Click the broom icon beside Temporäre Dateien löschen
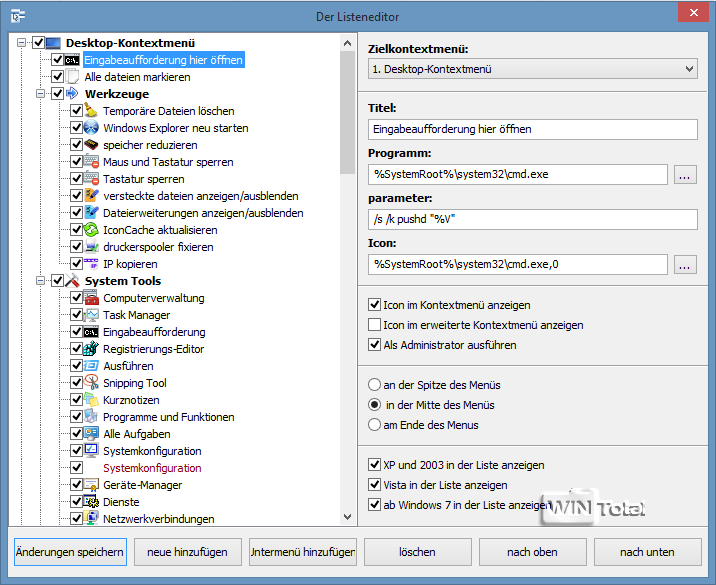Screen dimensions: 716x585 [91, 111]
